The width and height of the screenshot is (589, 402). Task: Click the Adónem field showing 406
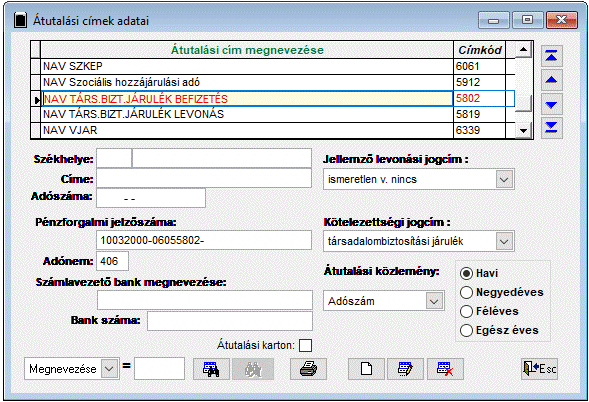[x=113, y=261]
